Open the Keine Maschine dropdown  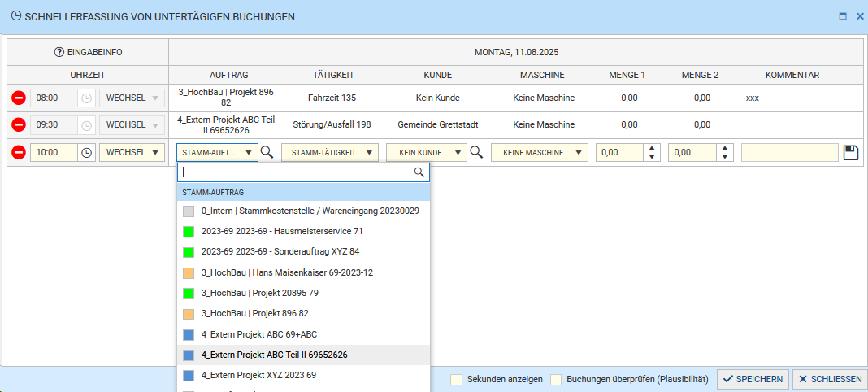pos(539,153)
